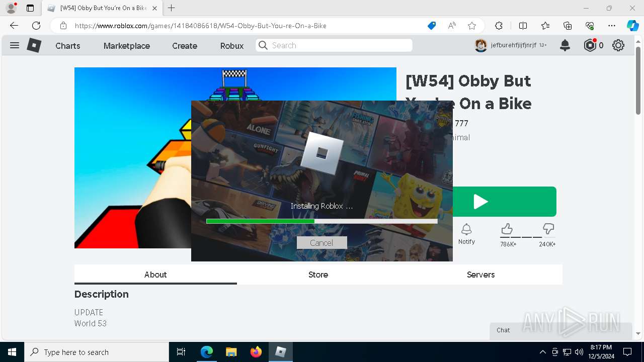The width and height of the screenshot is (644, 362).
Task: Show hidden system tray icons
Action: (x=542, y=352)
